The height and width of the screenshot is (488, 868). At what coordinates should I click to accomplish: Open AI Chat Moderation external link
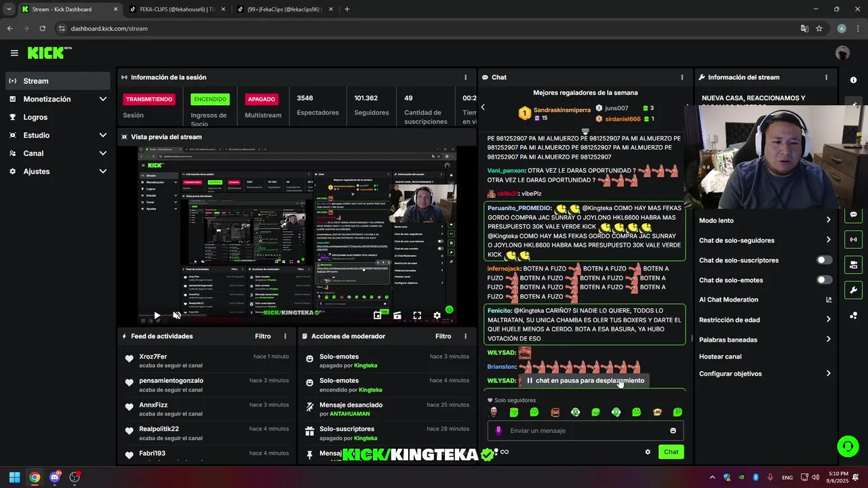(x=829, y=300)
